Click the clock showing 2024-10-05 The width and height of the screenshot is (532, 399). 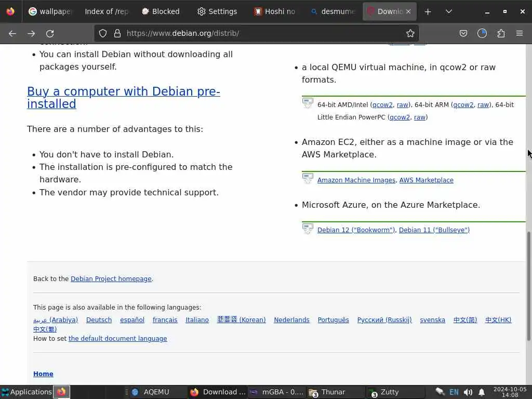click(x=510, y=392)
